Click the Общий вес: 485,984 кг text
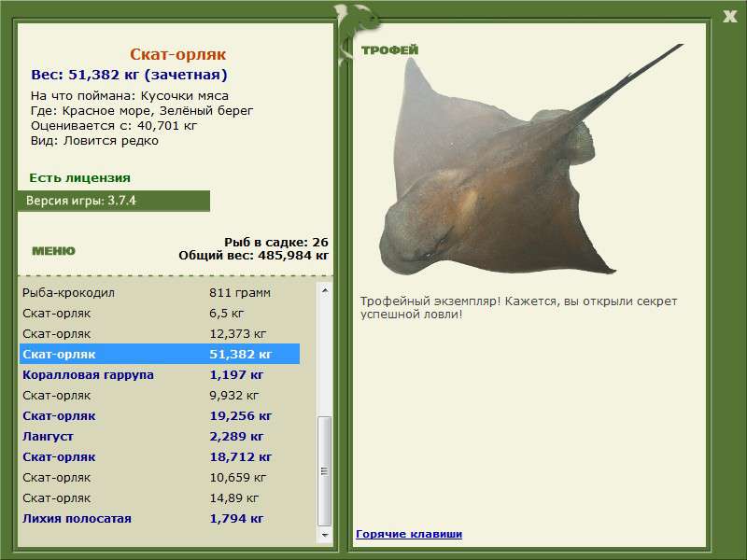The height and width of the screenshot is (560, 747). 253,255
